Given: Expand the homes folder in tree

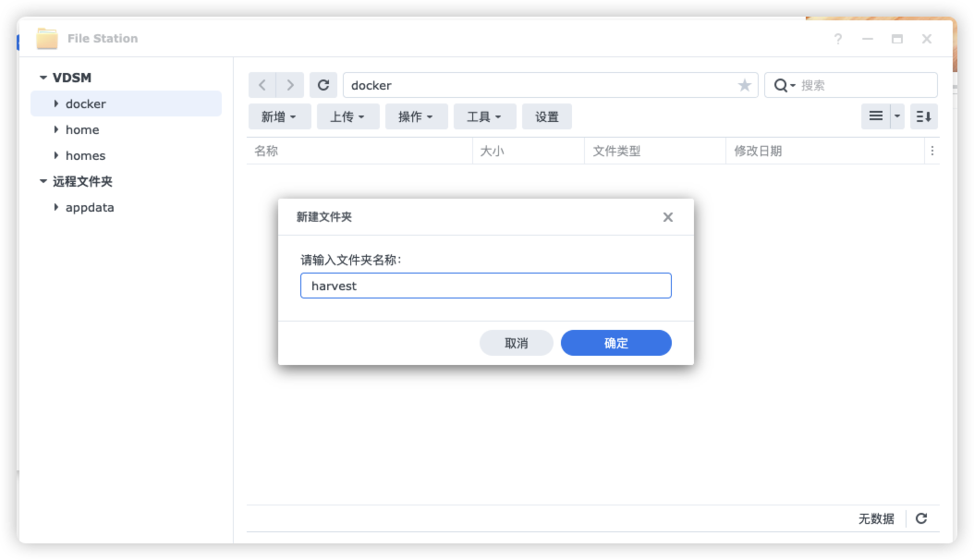Looking at the screenshot, I should tap(56, 155).
